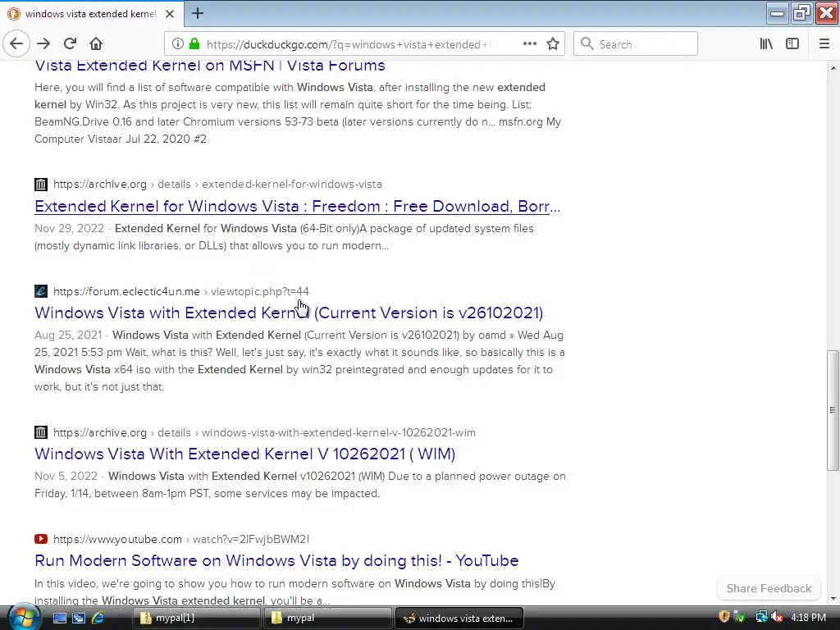The width and height of the screenshot is (840, 630).
Task: Open the browser home page
Action: [96, 44]
